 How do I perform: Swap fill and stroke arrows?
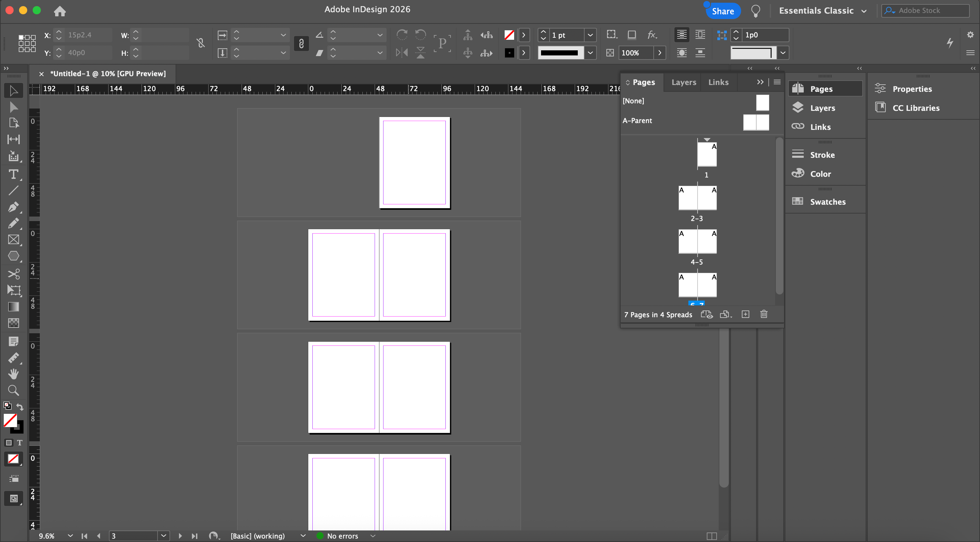point(20,407)
